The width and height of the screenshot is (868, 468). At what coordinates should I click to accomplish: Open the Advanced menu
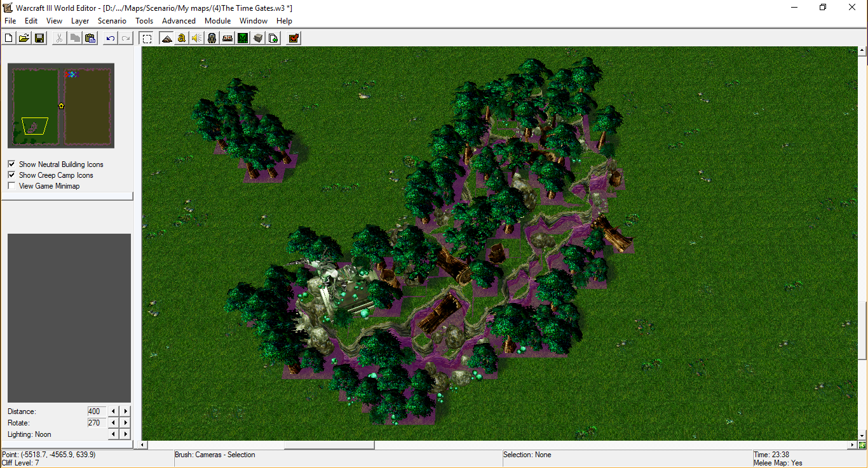pos(179,21)
